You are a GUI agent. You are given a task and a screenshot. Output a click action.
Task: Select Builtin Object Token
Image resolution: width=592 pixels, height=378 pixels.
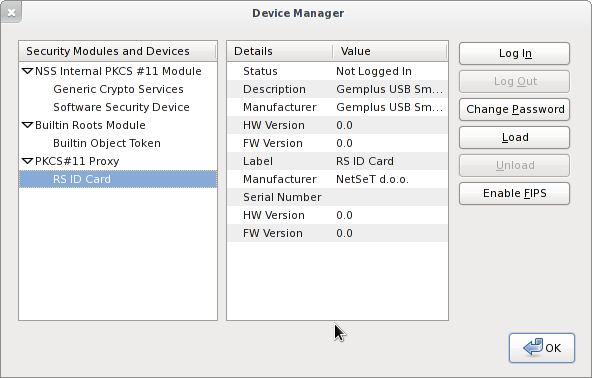pos(107,143)
